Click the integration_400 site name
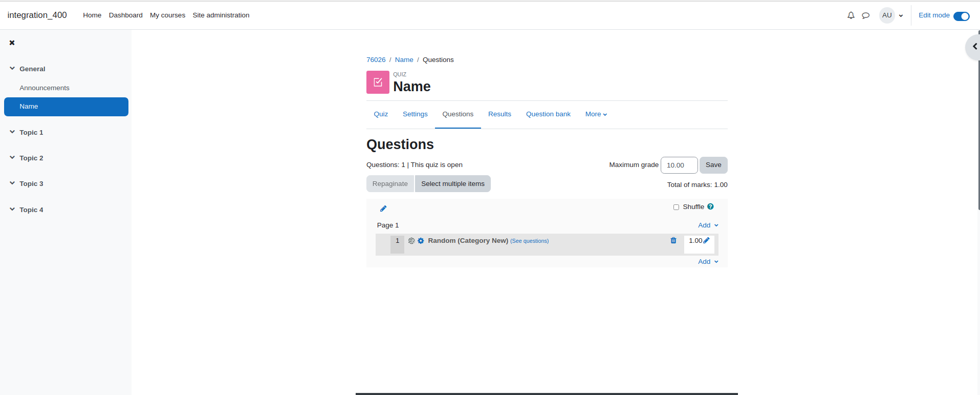The width and height of the screenshot is (980, 395). (x=37, y=15)
